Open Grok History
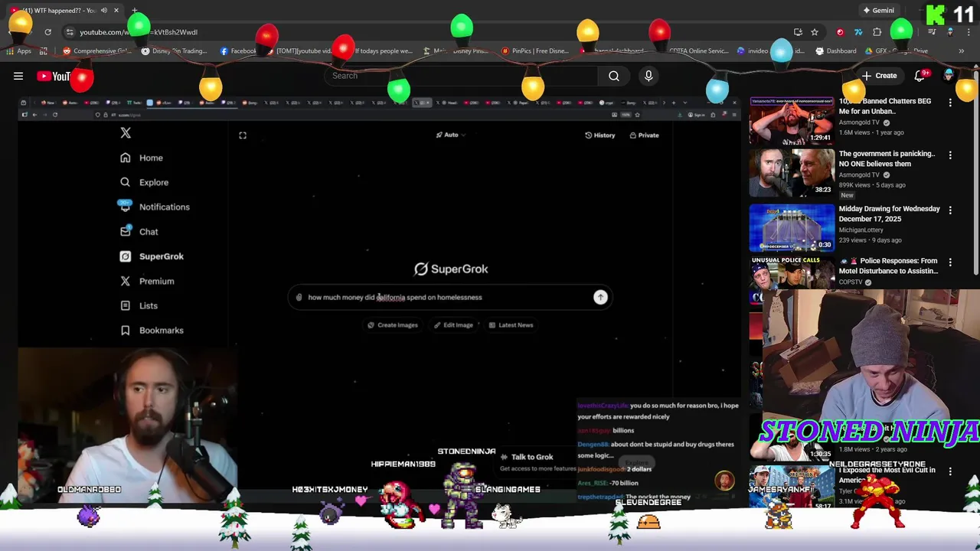Screen dimensions: 980x551 (599, 135)
